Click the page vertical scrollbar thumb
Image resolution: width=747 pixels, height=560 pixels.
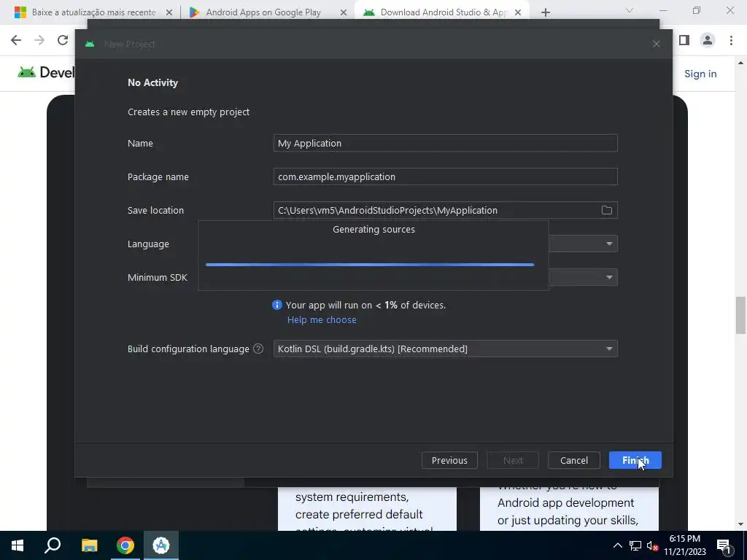click(741, 315)
